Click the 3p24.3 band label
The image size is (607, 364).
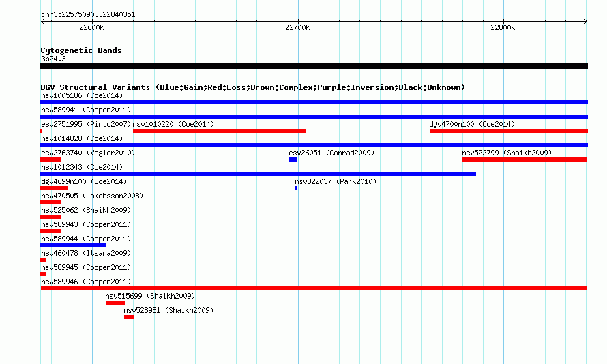coord(53,59)
